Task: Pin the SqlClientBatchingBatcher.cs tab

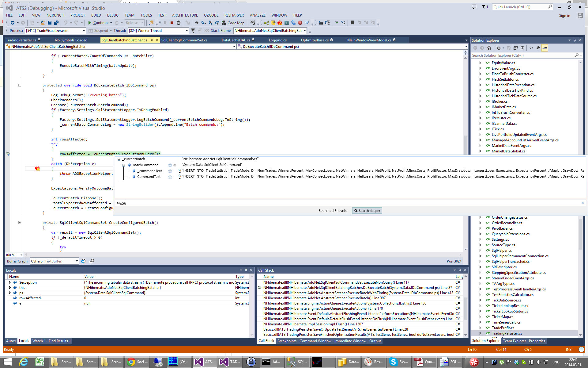Action: click(x=152, y=40)
